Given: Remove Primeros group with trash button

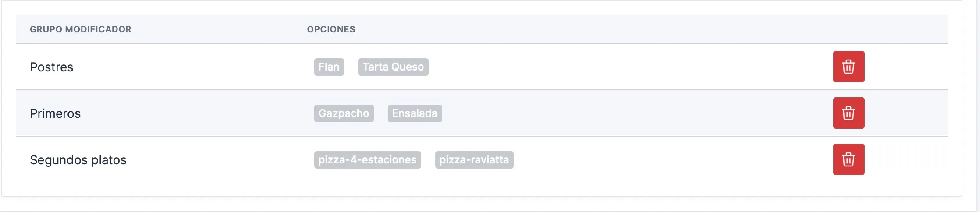Looking at the screenshot, I should pyautogui.click(x=849, y=113).
